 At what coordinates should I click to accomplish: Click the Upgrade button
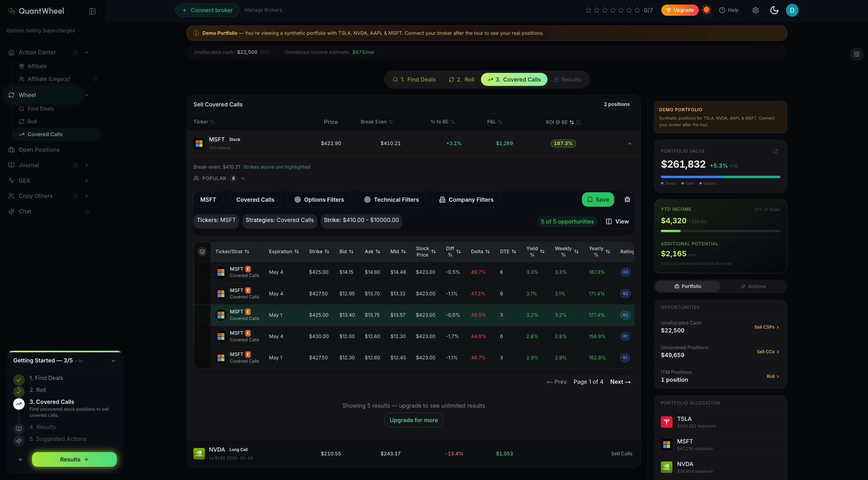[x=680, y=10]
